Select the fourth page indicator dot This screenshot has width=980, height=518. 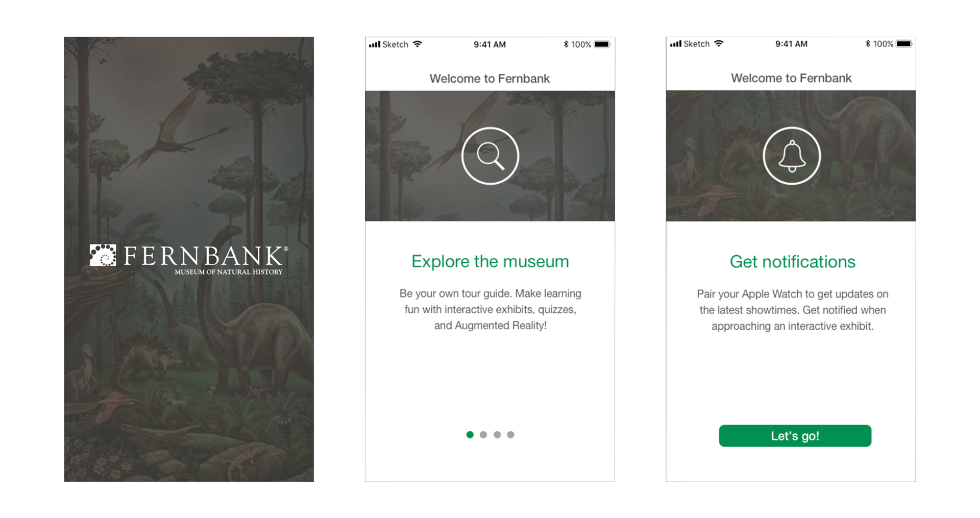pos(511,435)
